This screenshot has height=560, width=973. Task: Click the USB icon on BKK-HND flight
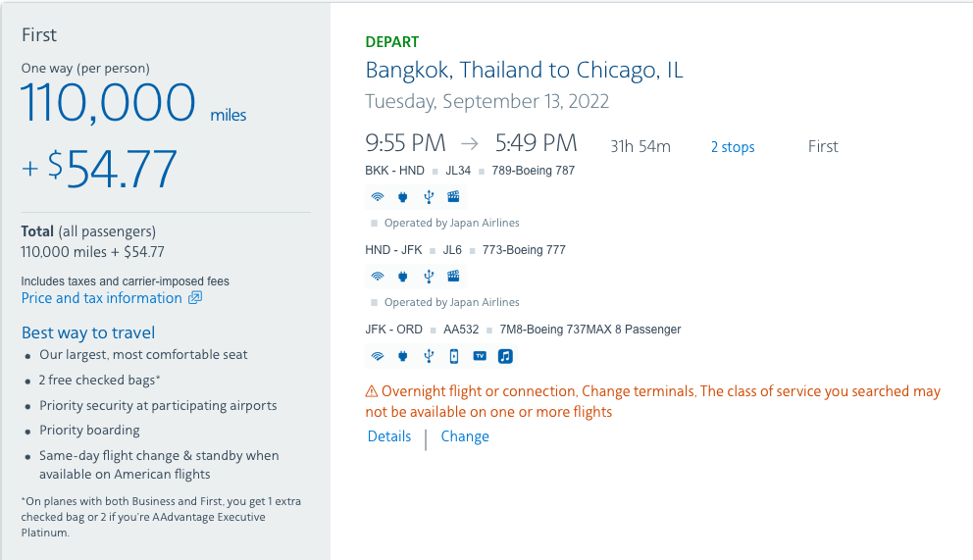point(429,197)
